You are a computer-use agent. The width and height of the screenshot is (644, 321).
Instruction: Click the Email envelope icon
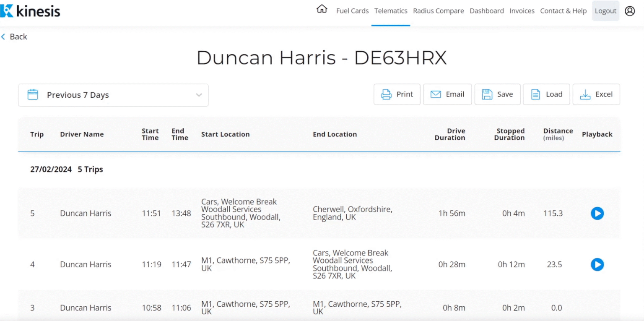[x=436, y=94]
